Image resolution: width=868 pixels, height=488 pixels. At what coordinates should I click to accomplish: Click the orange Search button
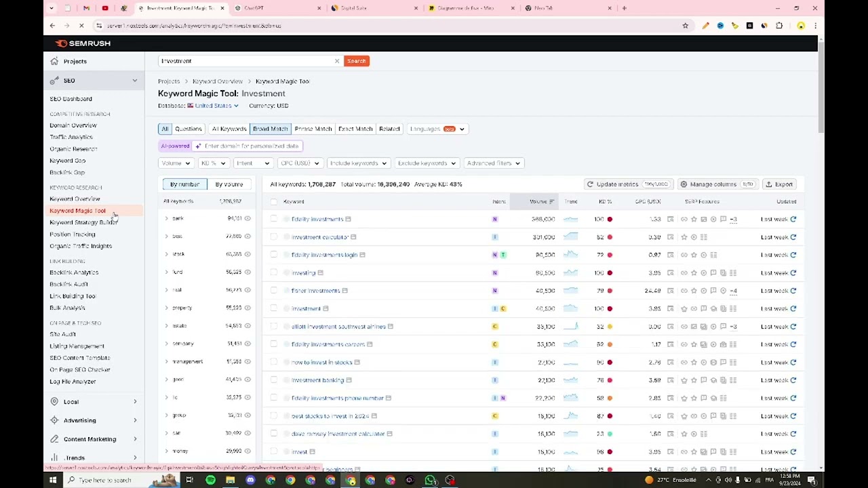point(356,61)
